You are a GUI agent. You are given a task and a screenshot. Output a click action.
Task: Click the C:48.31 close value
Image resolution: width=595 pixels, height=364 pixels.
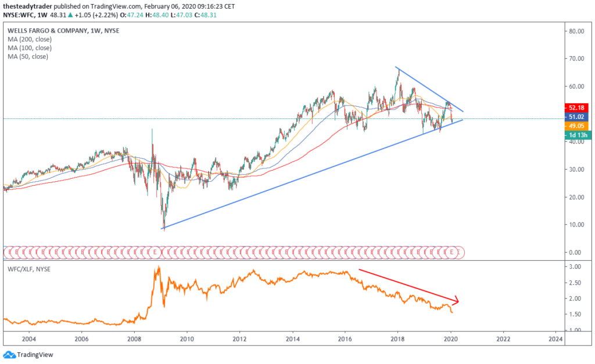click(205, 15)
